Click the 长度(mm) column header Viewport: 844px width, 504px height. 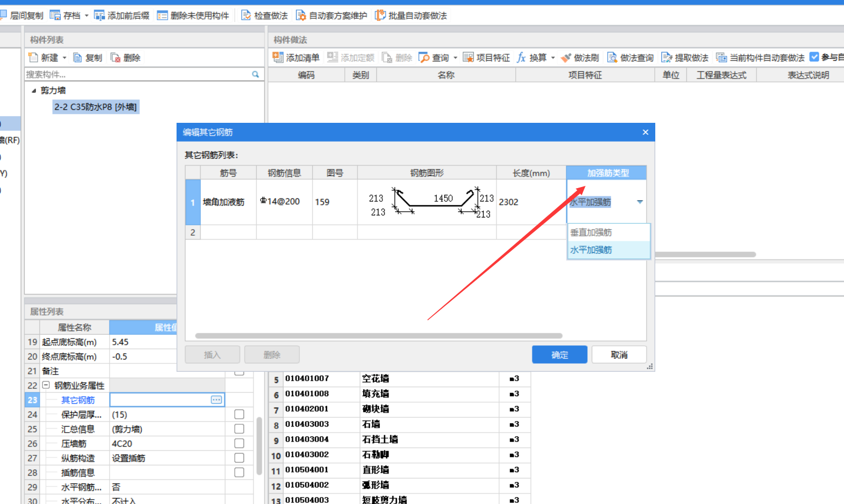coord(531,173)
